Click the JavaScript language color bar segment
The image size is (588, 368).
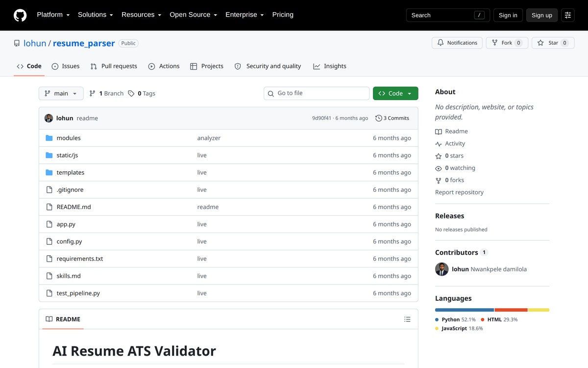539,310
